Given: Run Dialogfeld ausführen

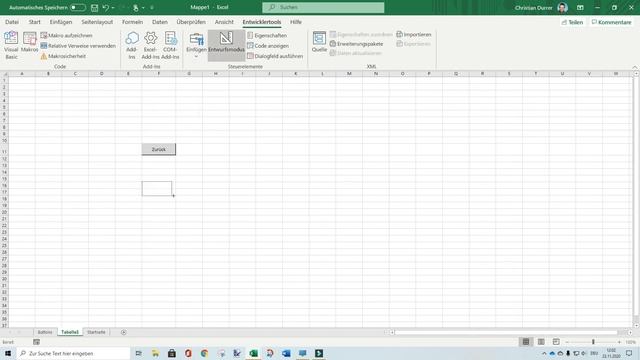Looking at the screenshot, I should point(275,56).
